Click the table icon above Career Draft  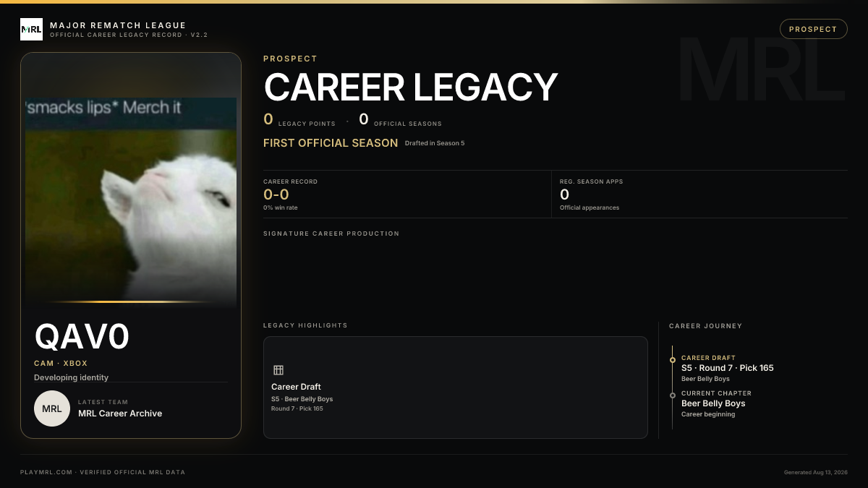point(278,370)
